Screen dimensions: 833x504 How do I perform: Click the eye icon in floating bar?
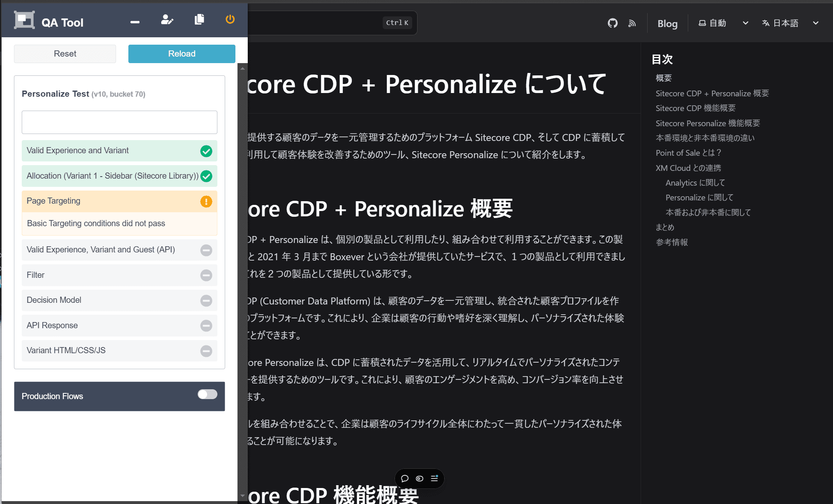pyautogui.click(x=420, y=478)
